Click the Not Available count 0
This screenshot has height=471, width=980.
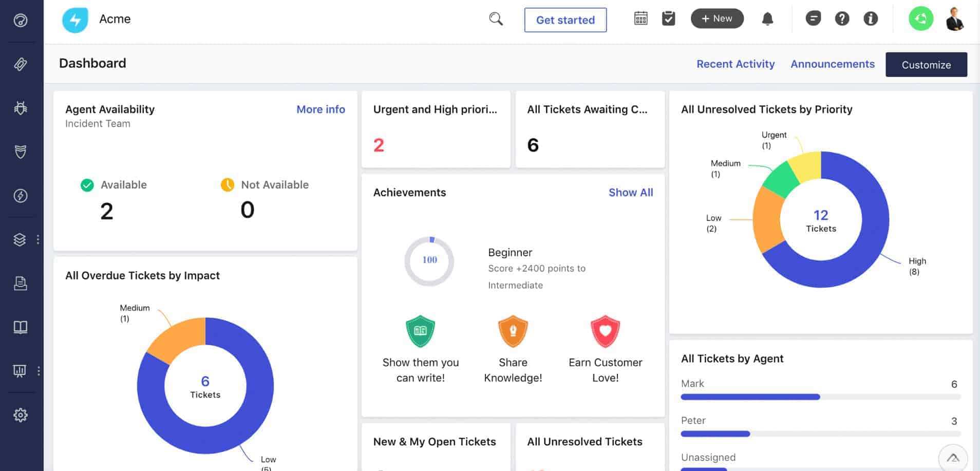click(x=247, y=210)
